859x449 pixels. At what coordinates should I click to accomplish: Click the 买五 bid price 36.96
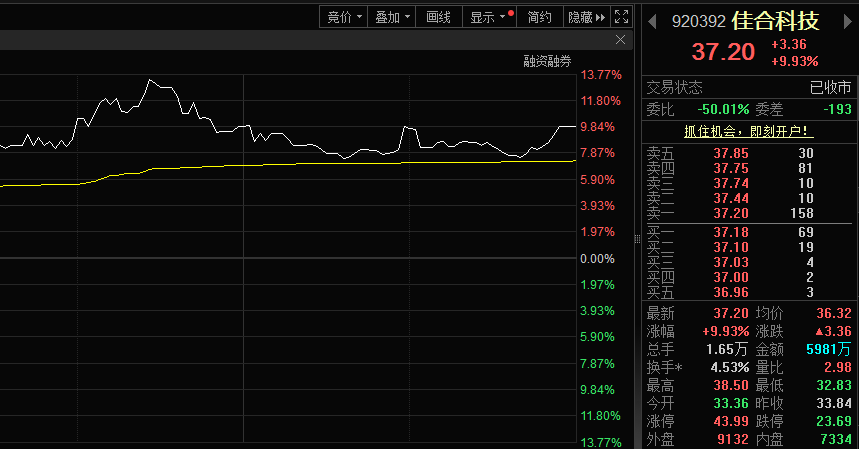731,292
